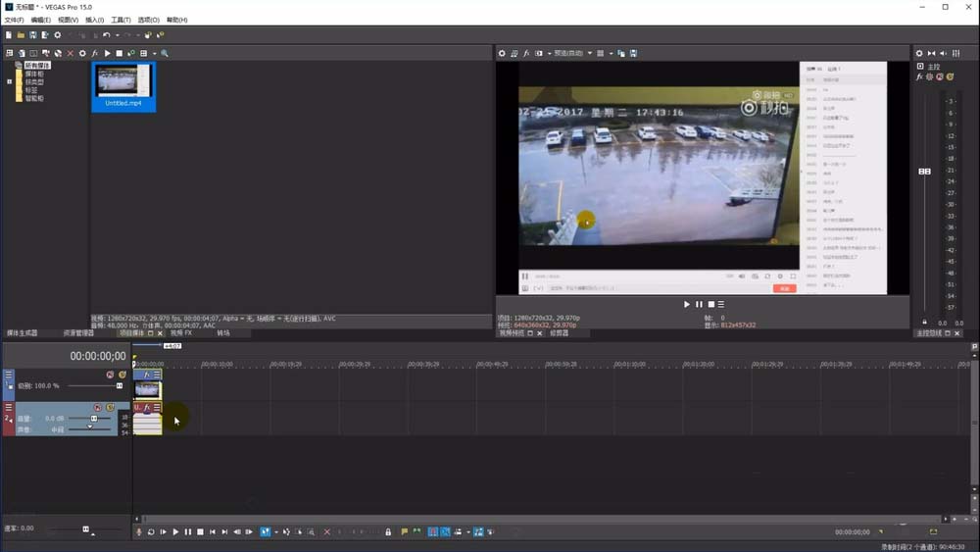Save snapshot to file in preview toolbar
The height and width of the screenshot is (552, 980).
click(x=634, y=53)
